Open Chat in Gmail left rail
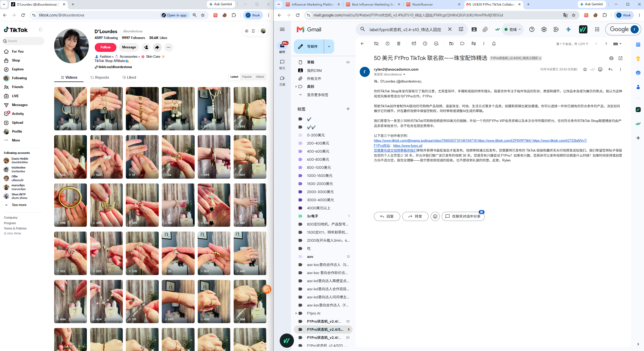644x351 pixels. 282,65
